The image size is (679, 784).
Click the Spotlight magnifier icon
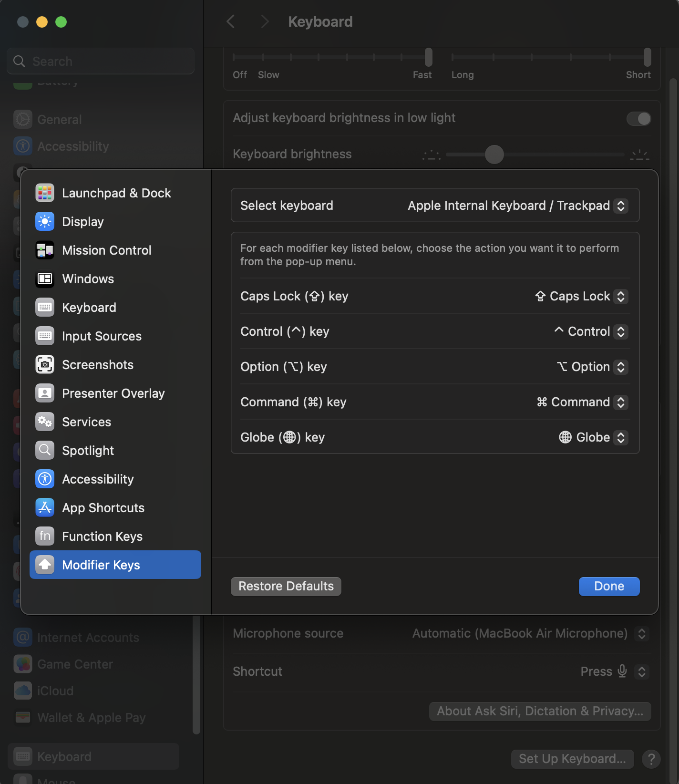pyautogui.click(x=45, y=451)
